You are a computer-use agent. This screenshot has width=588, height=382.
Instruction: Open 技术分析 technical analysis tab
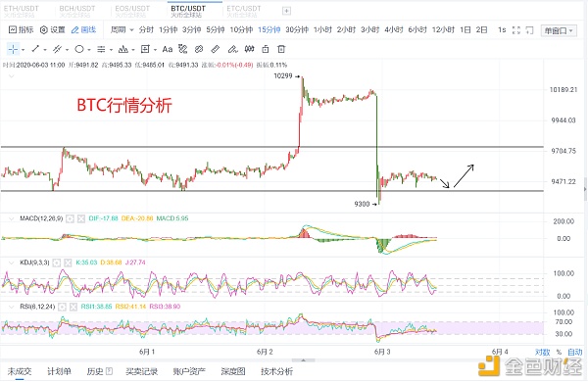(276, 371)
